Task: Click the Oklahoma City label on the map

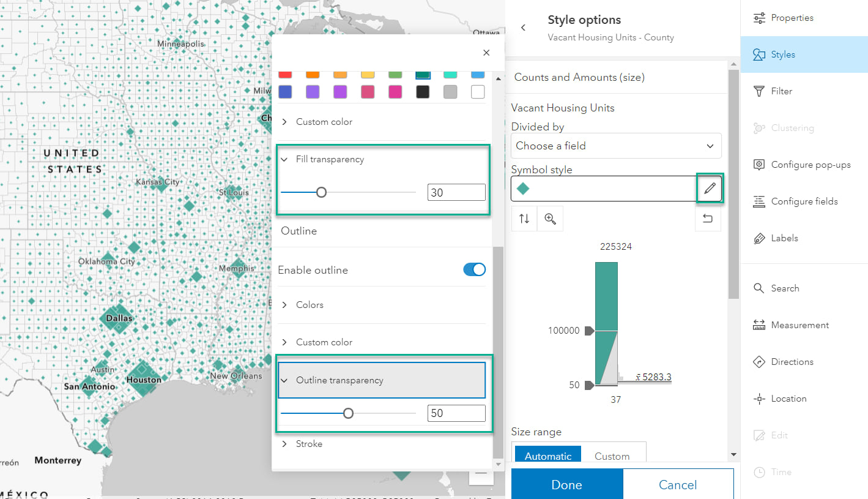Action: (x=106, y=261)
